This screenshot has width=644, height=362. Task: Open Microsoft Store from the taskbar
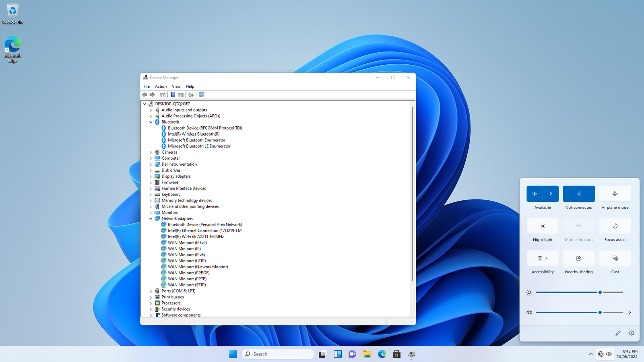click(396, 354)
